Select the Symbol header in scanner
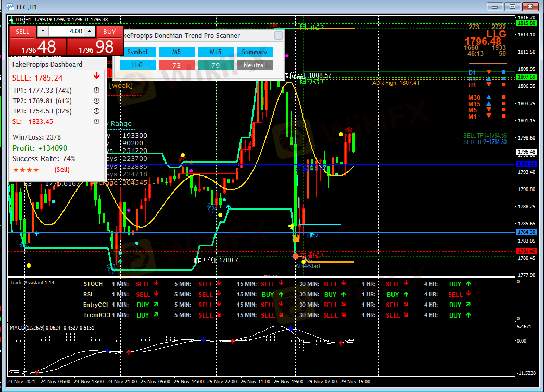 coord(137,52)
